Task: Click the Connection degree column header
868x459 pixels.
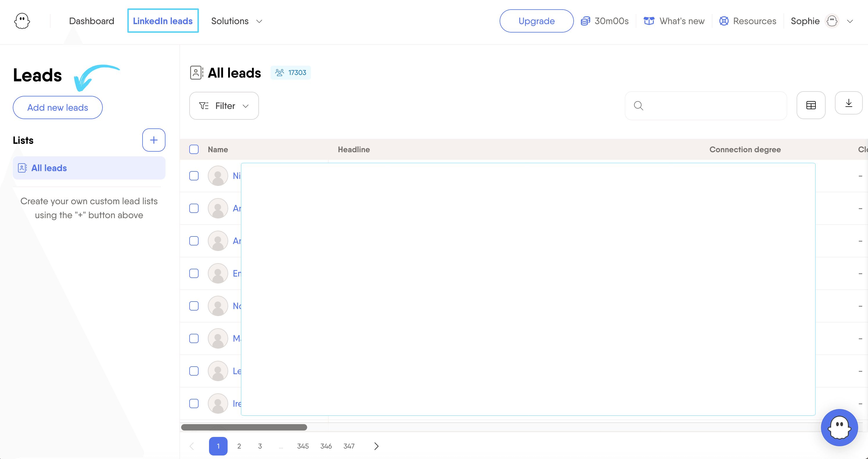Action: 745,149
